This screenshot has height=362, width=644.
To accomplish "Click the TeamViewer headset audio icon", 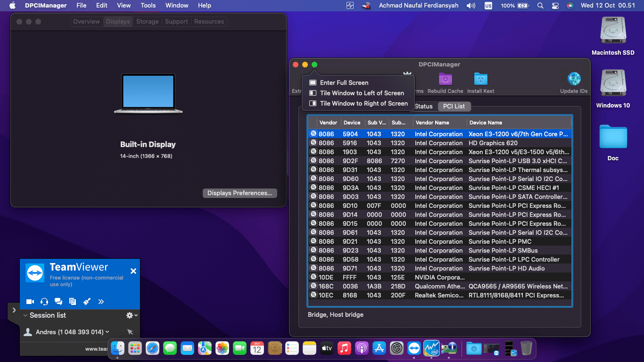I will (44, 302).
